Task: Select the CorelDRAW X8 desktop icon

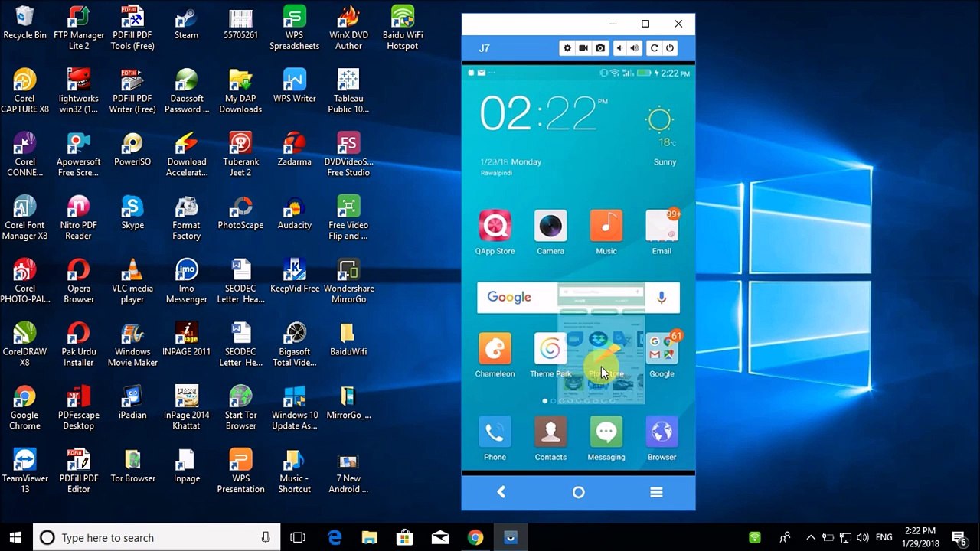Action: tap(24, 345)
